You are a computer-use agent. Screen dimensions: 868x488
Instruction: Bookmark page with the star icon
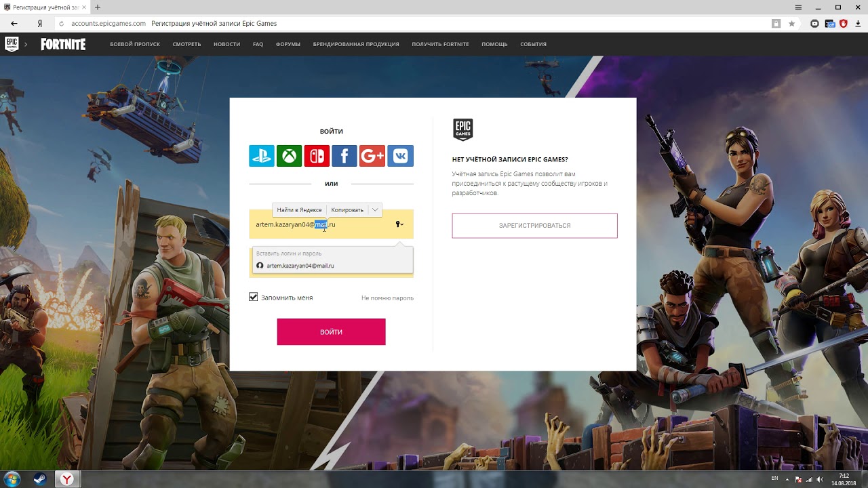point(791,23)
